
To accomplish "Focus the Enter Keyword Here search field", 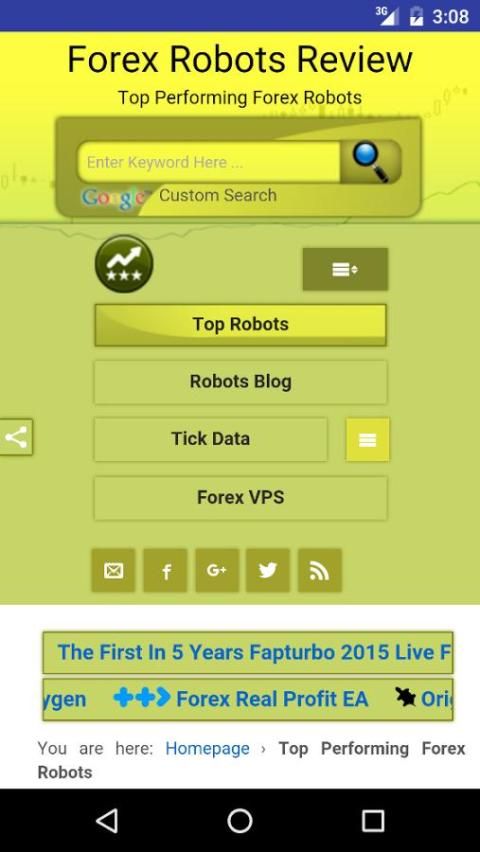I will 209,162.
